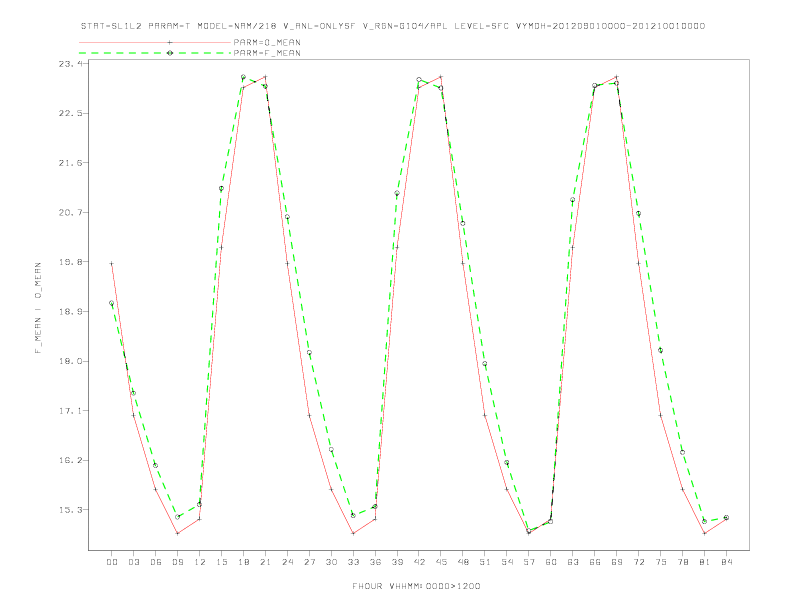Click the 21 forecast hour tick label

[265, 562]
